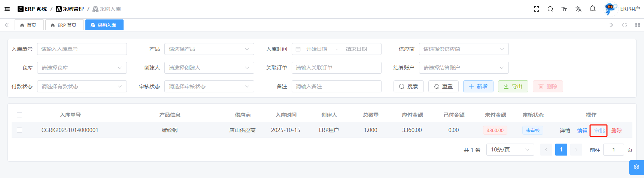644x178 pixels.
Task: Select the checkbox for CGRK20251014000001 row
Action: click(19, 130)
